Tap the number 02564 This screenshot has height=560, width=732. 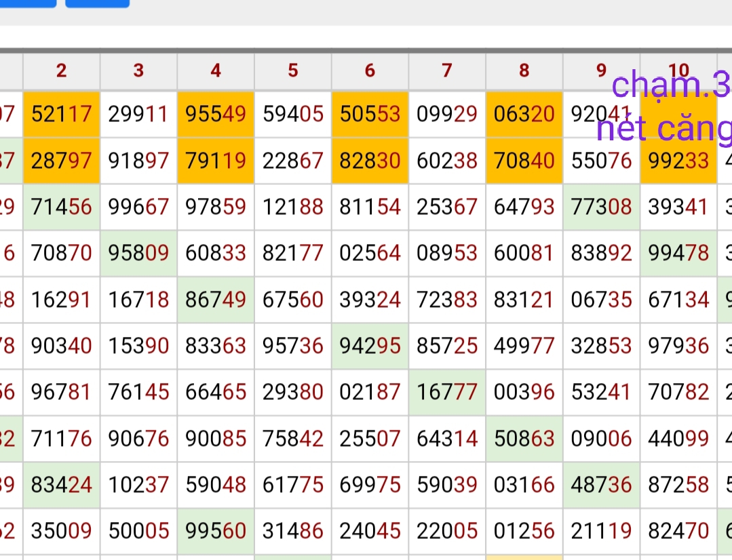370,253
